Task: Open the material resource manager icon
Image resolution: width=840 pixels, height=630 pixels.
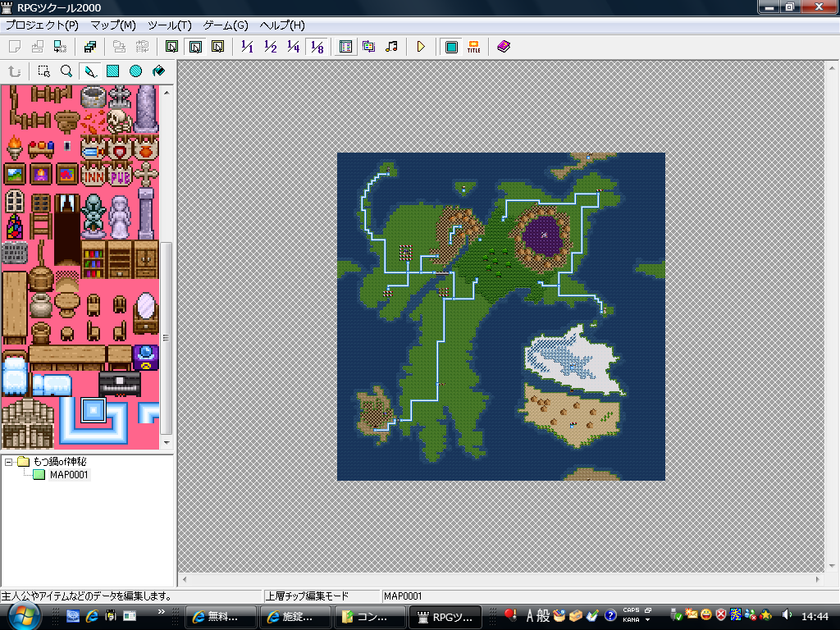Action: 368,47
